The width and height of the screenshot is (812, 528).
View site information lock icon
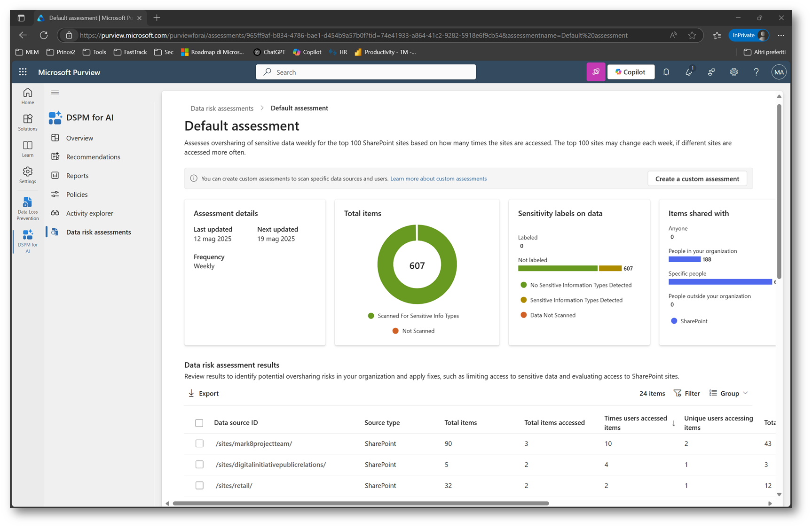[69, 35]
